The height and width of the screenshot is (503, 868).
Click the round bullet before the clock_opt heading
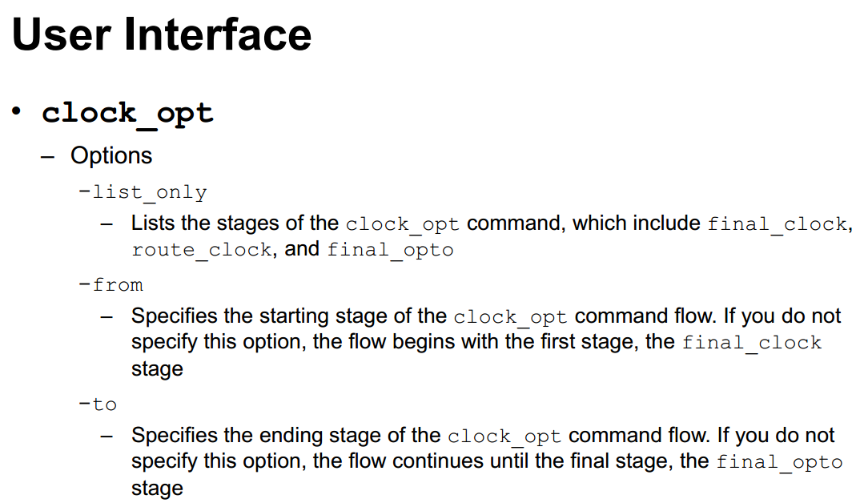(x=18, y=110)
